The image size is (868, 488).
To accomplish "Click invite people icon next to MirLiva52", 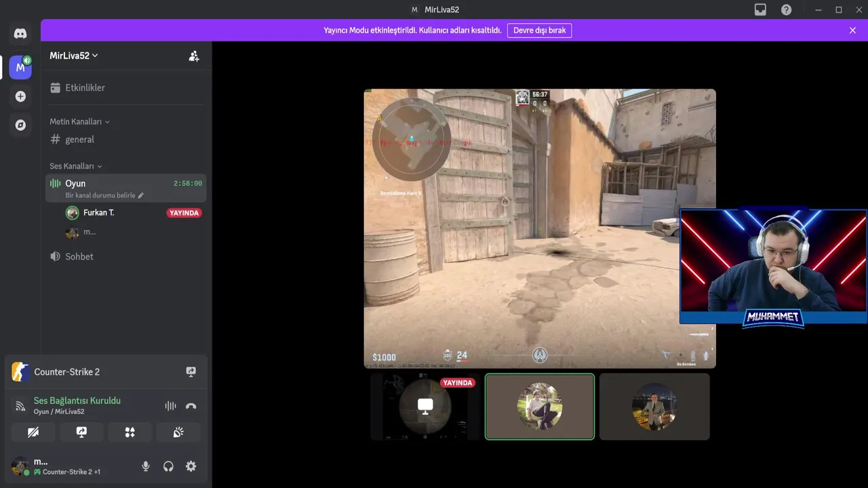I will 194,56.
